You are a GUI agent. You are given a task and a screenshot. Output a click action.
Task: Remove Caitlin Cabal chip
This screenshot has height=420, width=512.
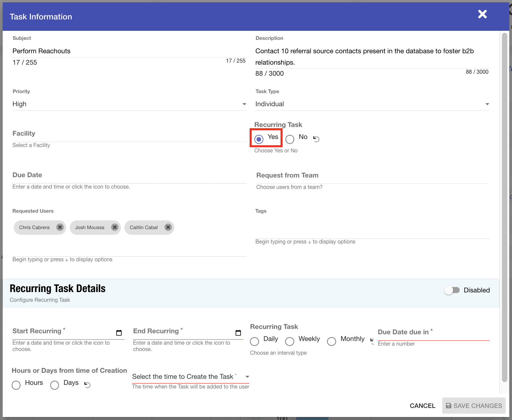pyautogui.click(x=168, y=227)
